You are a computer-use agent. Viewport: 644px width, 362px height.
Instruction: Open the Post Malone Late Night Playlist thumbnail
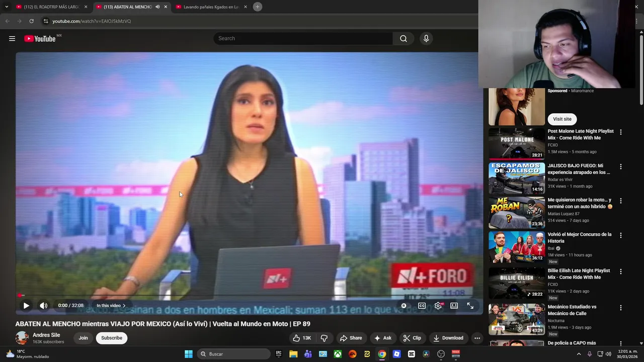tap(516, 144)
